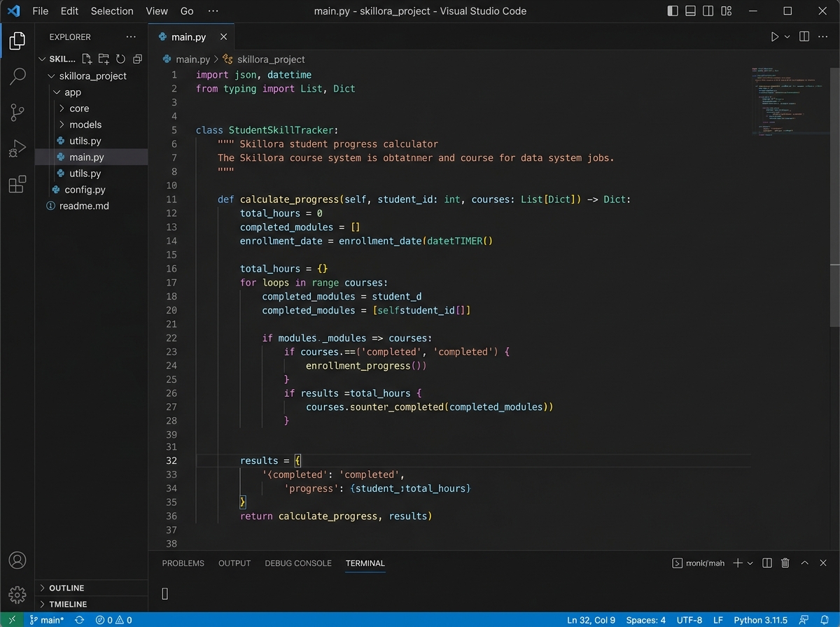Viewport: 840px width, 627px height.
Task: Refresh the Explorer file tree
Action: click(120, 59)
